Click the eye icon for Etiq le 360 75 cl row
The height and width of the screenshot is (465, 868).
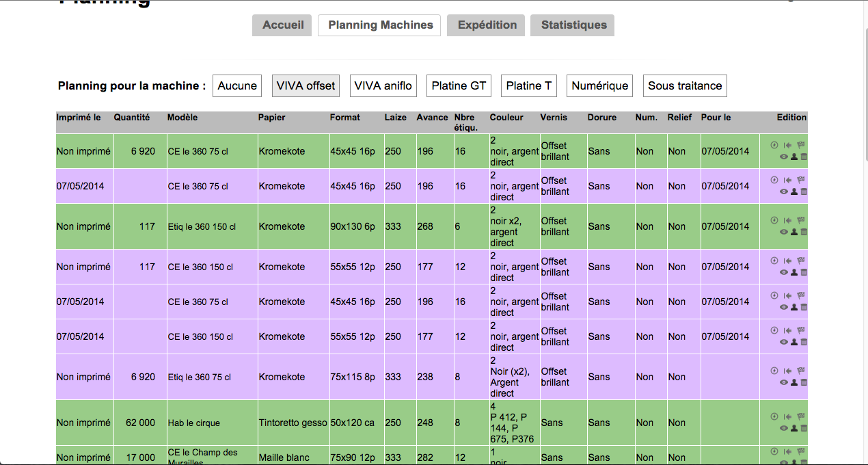[x=783, y=382]
